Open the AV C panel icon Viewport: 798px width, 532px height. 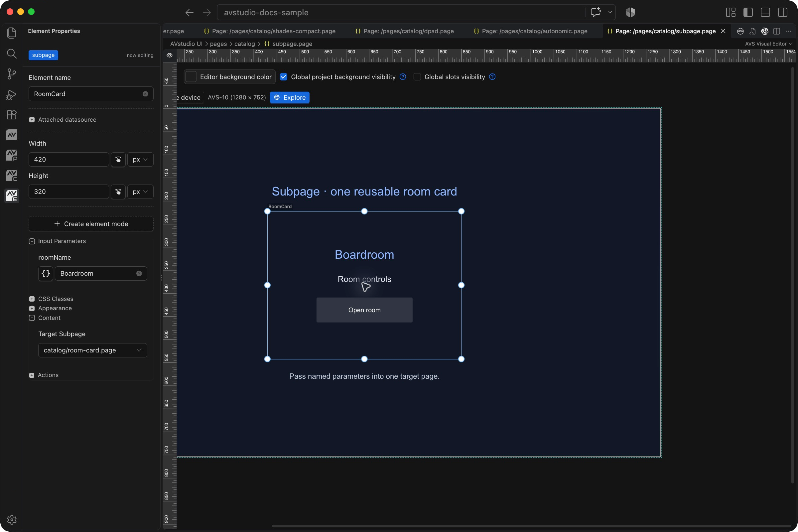12,176
